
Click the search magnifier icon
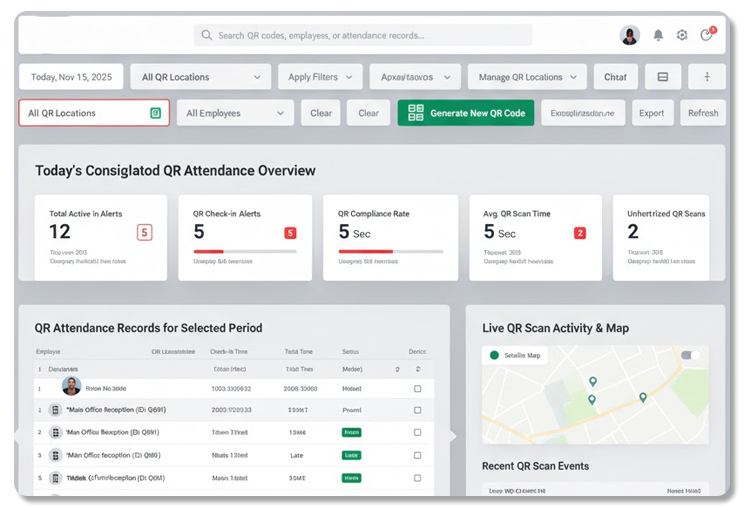click(x=207, y=35)
